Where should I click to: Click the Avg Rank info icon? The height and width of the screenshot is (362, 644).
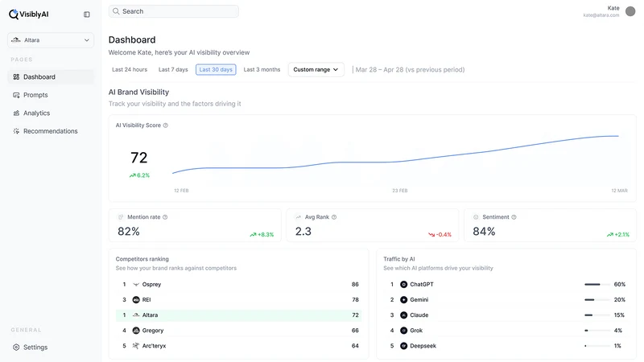[x=334, y=217]
